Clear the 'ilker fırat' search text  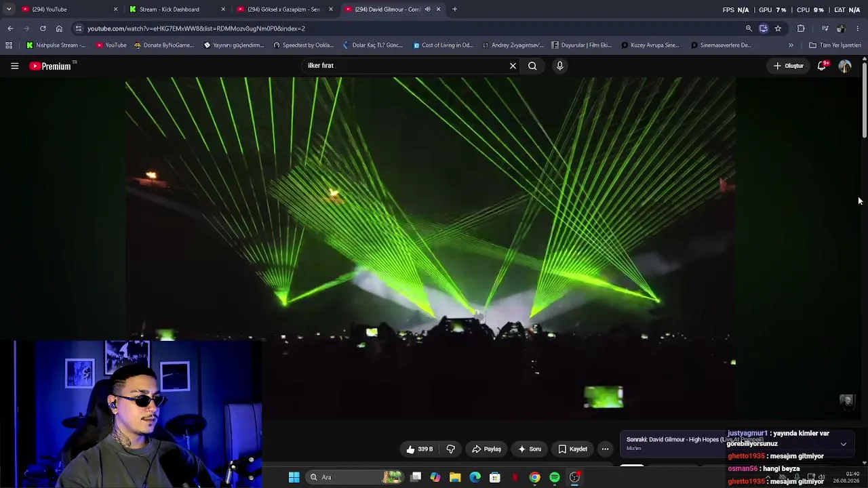pyautogui.click(x=513, y=66)
